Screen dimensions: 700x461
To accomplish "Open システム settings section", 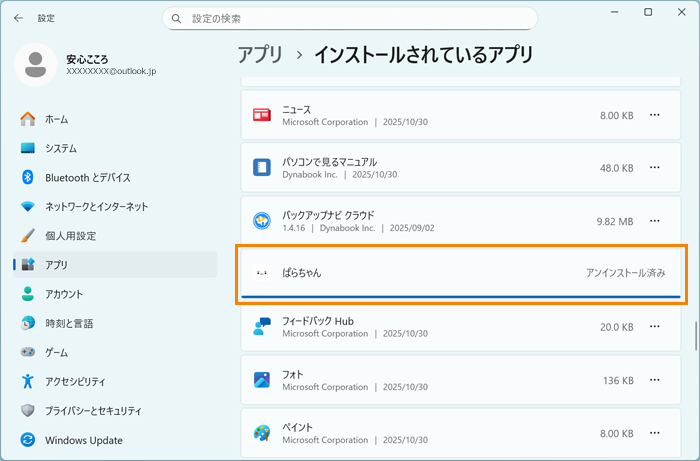I will pos(115,148).
